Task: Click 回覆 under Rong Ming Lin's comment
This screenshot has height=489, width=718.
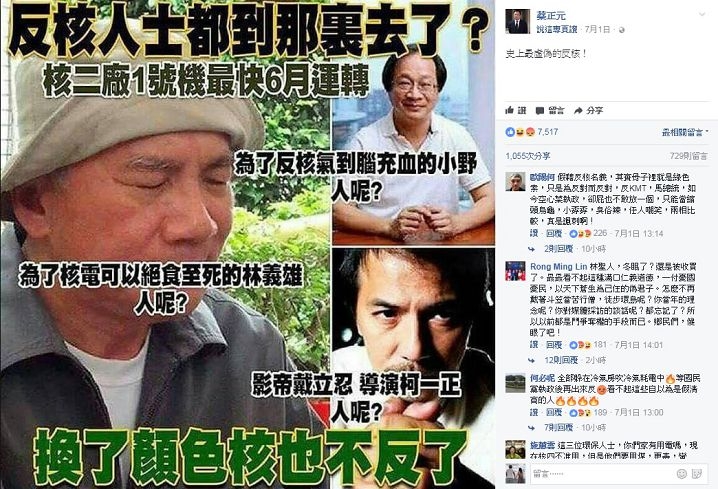Action: click(554, 345)
